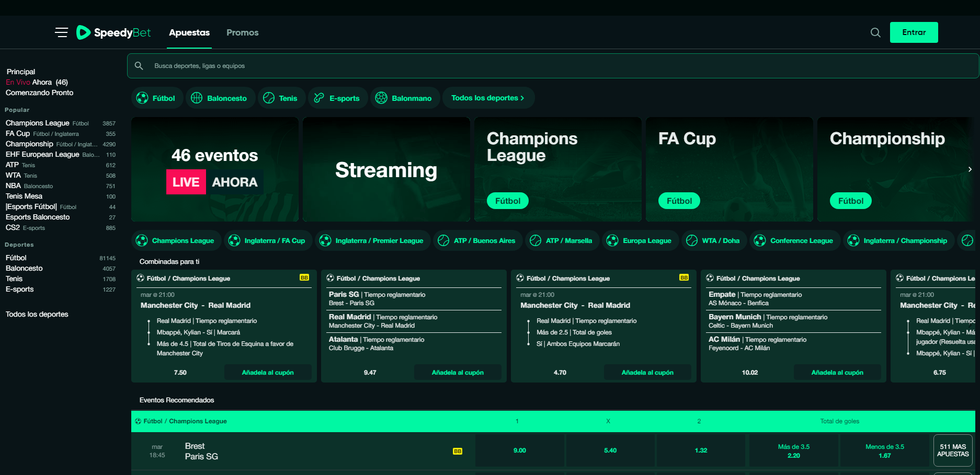
Task: Open the FA Cup banner card
Action: pyautogui.click(x=730, y=169)
